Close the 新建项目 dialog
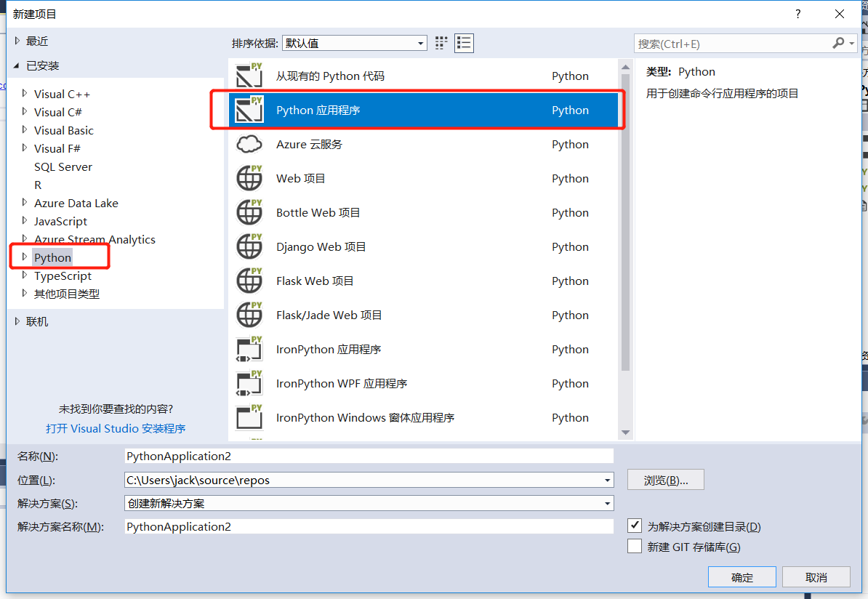The height and width of the screenshot is (599, 868). coord(839,14)
